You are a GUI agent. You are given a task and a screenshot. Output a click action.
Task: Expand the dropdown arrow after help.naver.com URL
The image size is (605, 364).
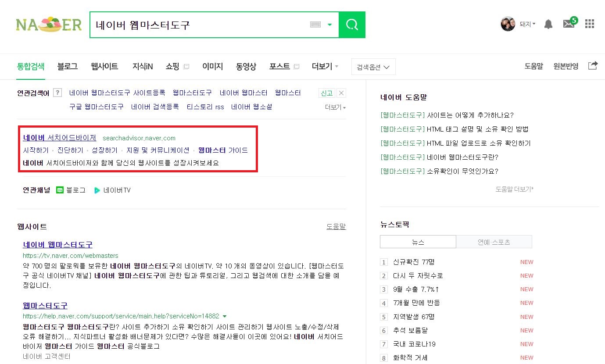pos(225,316)
